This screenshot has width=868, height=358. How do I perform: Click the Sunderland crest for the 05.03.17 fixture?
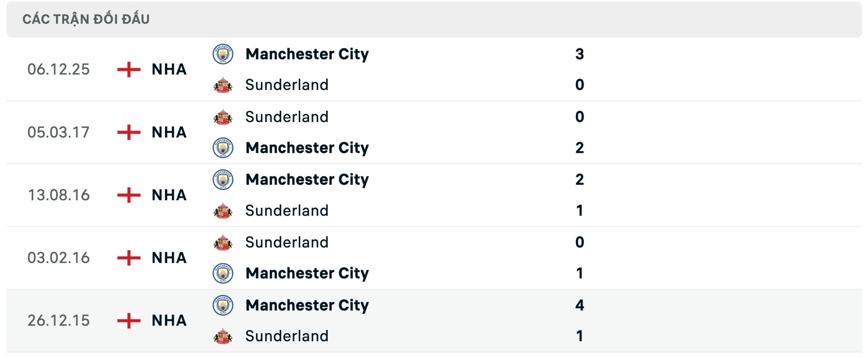(x=223, y=117)
